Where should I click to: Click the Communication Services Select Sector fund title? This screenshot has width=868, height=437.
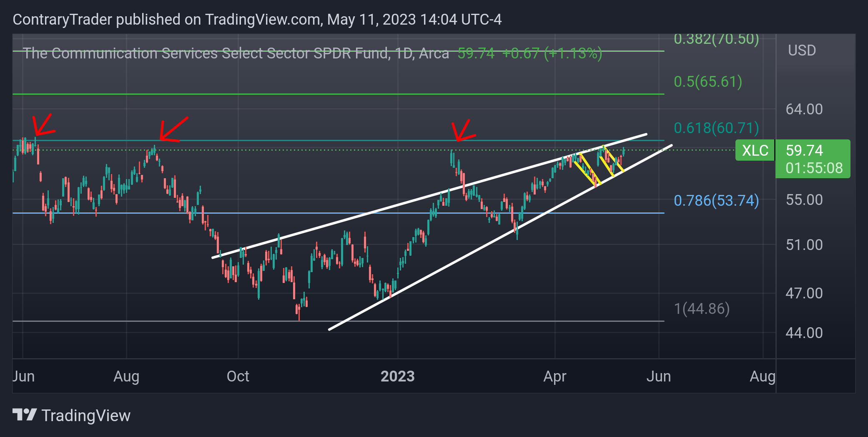tap(236, 53)
